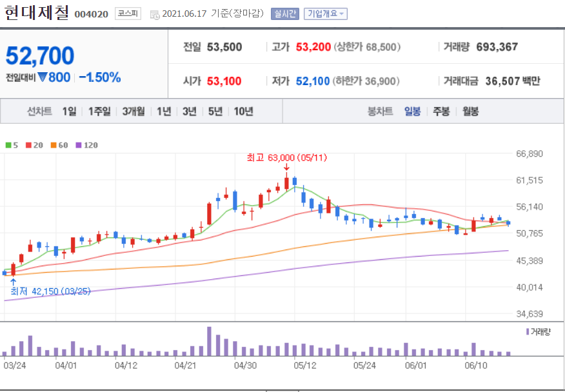This screenshot has width=565, height=392.
Task: Click the 61,515 price axis label
Action: tap(530, 181)
